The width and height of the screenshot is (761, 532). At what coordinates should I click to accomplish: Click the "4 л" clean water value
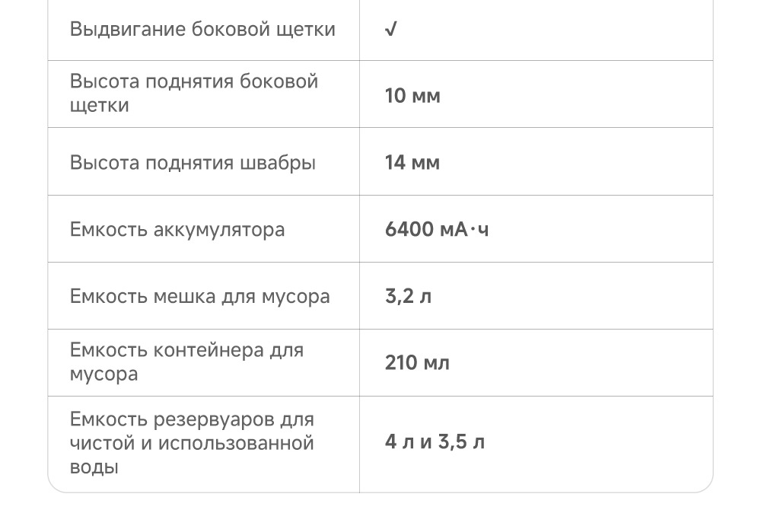click(399, 442)
